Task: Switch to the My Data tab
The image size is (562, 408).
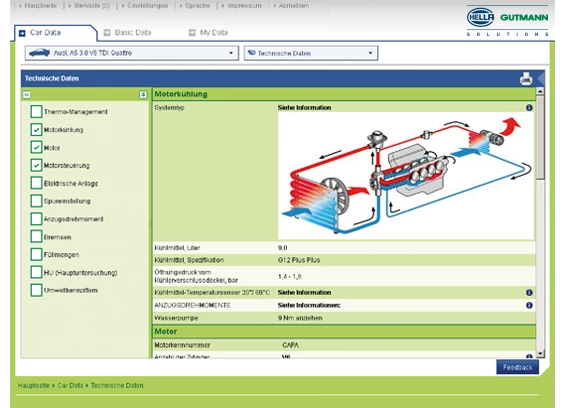Action: 209,33
